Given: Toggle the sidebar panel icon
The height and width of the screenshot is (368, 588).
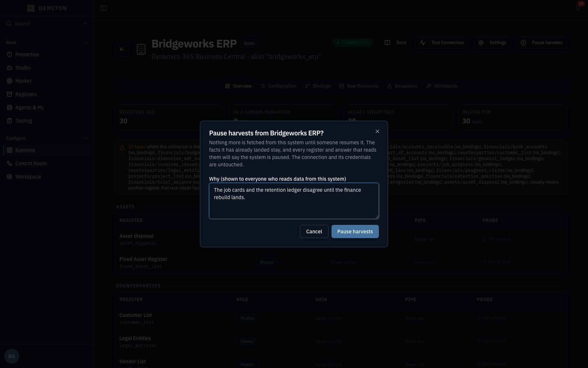Looking at the screenshot, I should (104, 8).
